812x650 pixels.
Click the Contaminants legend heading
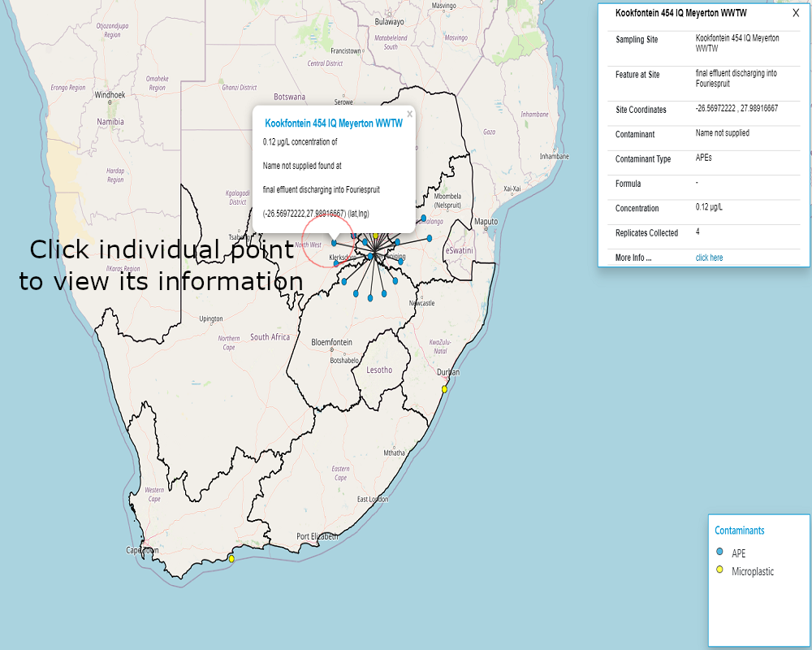tap(739, 531)
